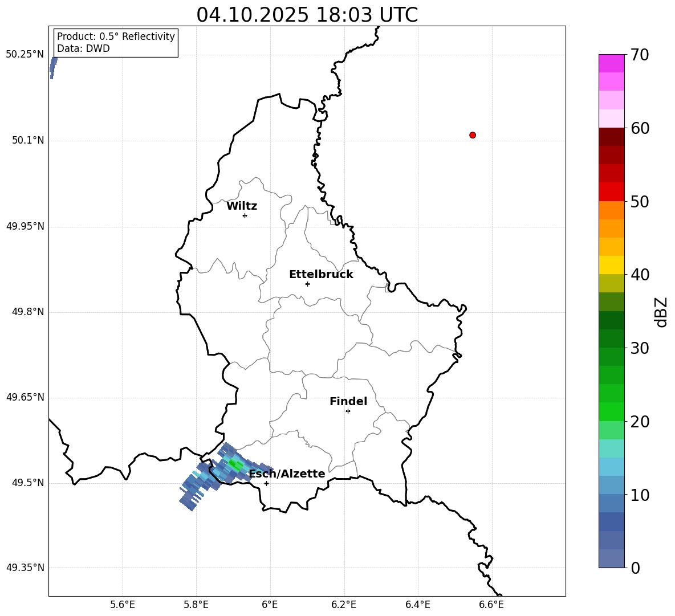Image resolution: width=675 pixels, height=616 pixels.
Task: Click the 49.95°N latitude label
Action: (x=25, y=226)
